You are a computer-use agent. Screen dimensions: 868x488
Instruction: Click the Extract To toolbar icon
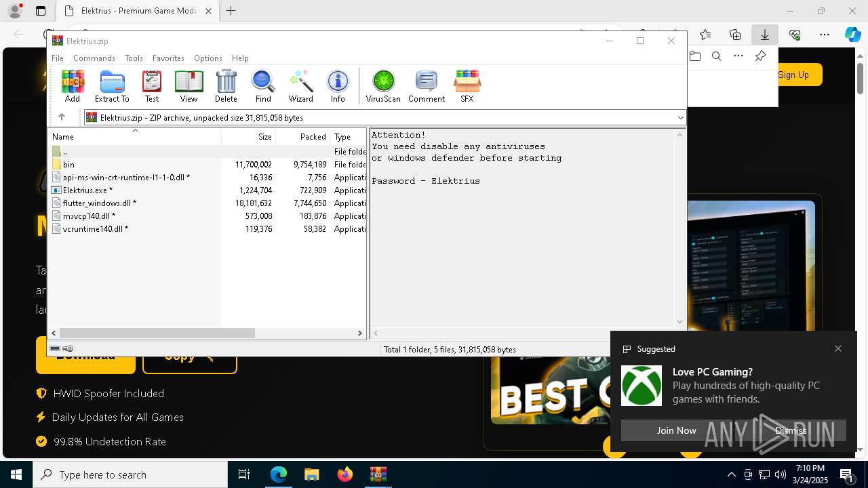click(112, 86)
